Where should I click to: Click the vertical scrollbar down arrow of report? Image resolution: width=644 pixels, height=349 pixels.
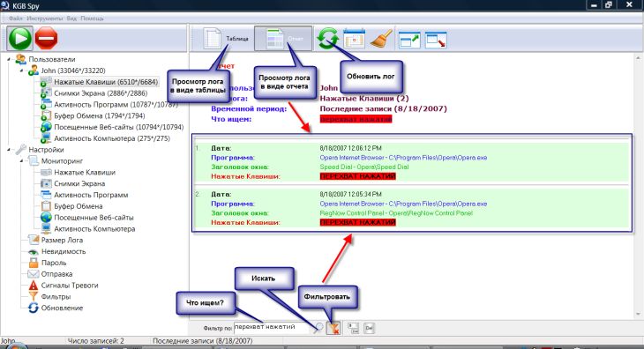638,314
